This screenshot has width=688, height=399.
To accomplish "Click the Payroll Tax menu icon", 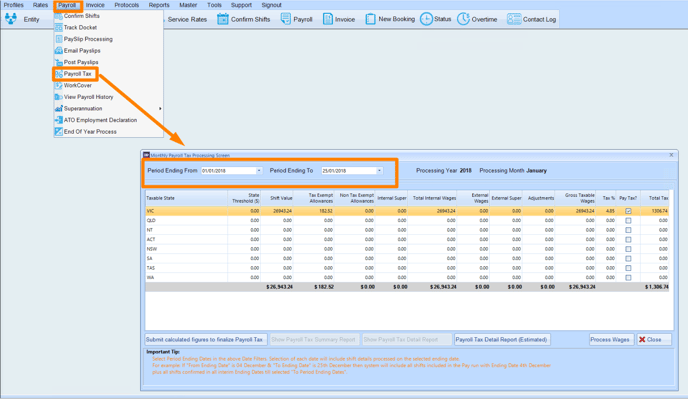I will (58, 74).
